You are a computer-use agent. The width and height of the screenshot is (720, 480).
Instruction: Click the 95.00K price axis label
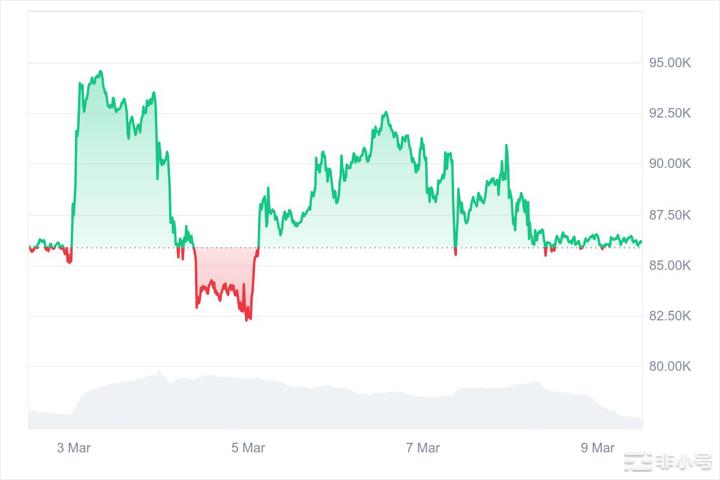pos(670,62)
